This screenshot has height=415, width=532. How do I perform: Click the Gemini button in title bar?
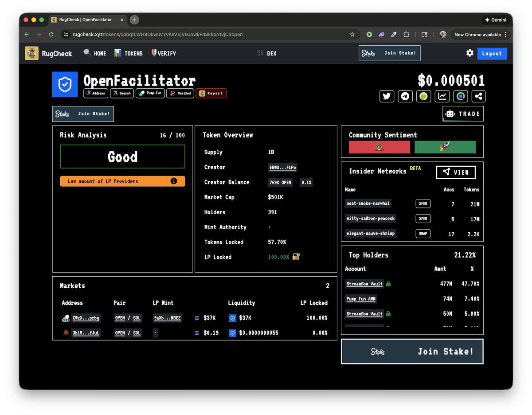(x=496, y=20)
